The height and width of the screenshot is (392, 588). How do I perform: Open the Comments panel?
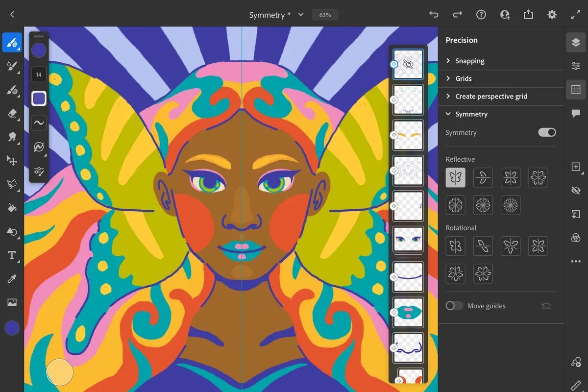(576, 113)
